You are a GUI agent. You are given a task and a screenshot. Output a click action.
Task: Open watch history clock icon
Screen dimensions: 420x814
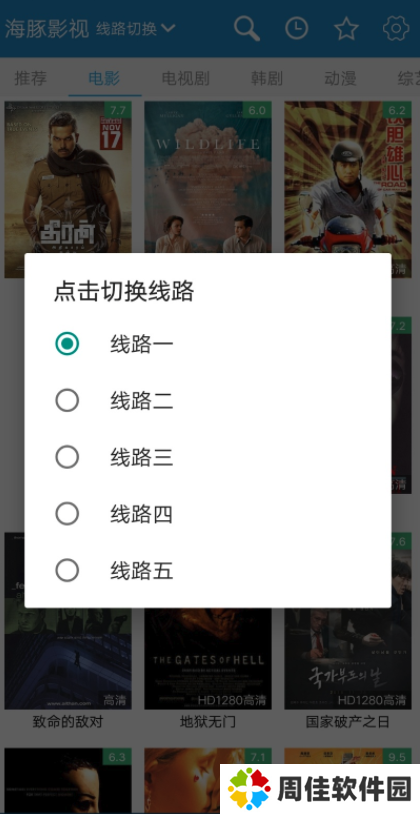coord(296,29)
